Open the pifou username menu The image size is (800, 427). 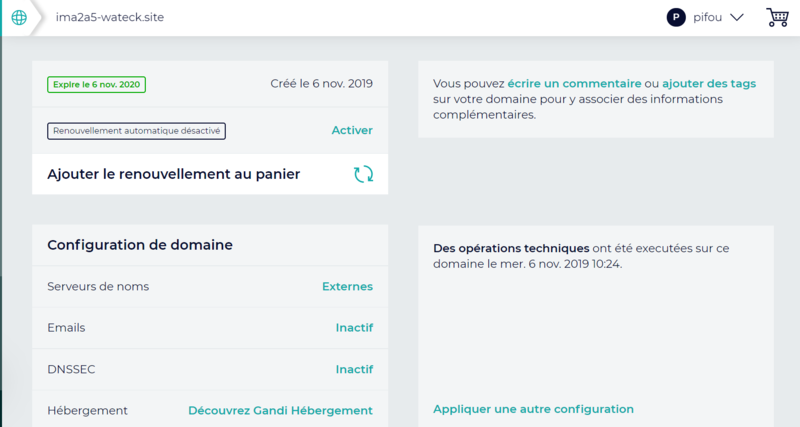click(x=707, y=17)
